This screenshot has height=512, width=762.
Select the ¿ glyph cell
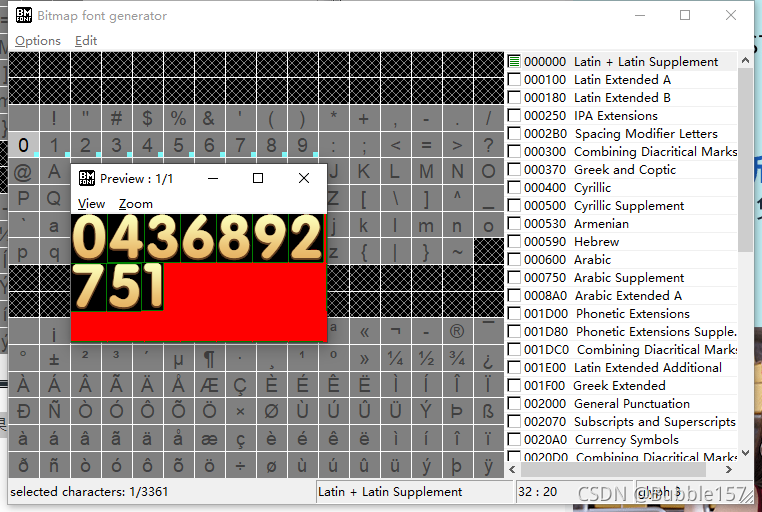coord(488,358)
